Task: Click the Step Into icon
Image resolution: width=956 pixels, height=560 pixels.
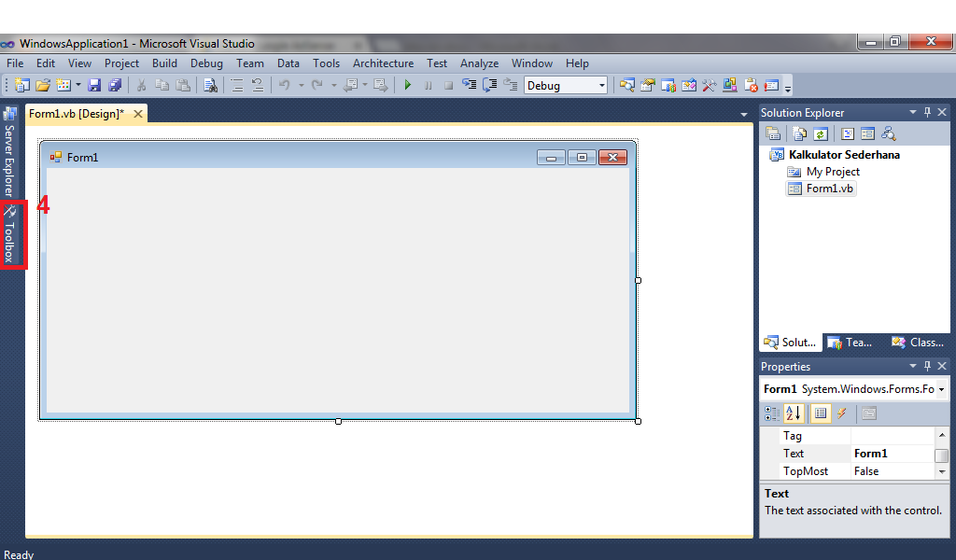Action: pyautogui.click(x=469, y=85)
